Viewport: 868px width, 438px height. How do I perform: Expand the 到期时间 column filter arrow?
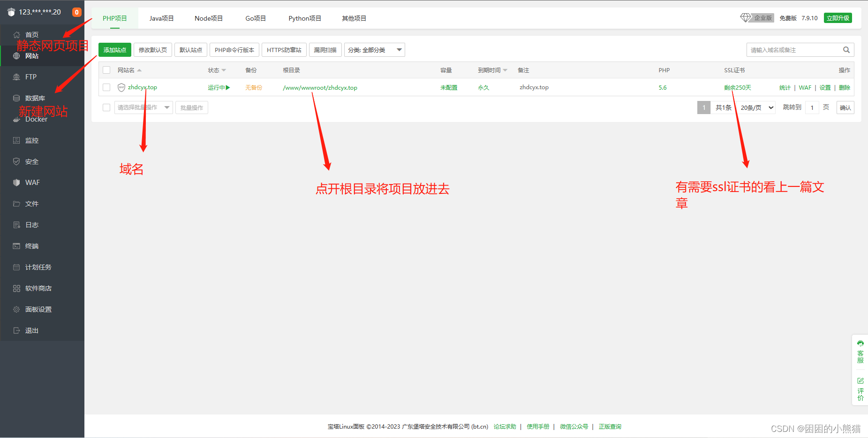point(505,70)
